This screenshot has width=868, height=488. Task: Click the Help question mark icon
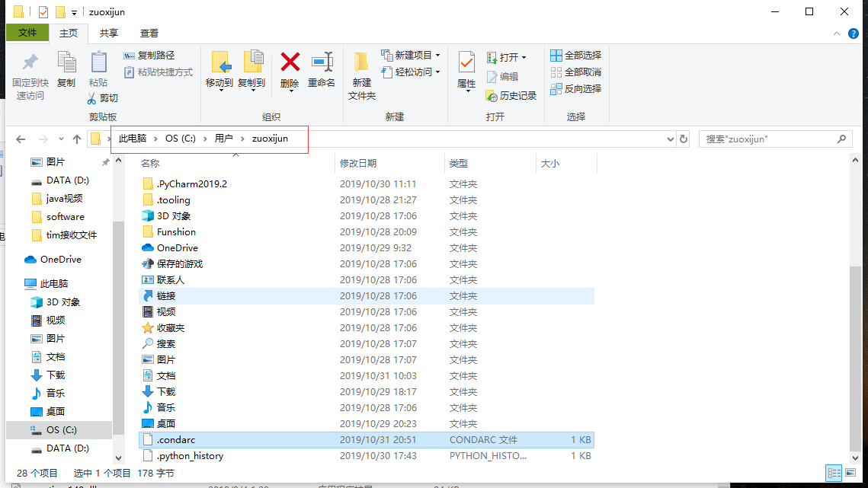(x=854, y=33)
